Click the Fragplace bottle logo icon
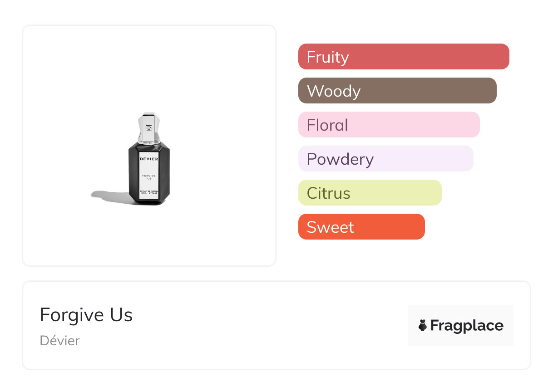The width and height of the screenshot is (553, 392). point(423,325)
